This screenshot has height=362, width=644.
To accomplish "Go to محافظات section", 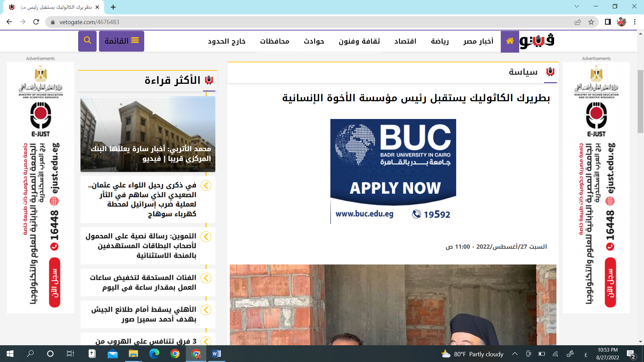I will tap(274, 41).
